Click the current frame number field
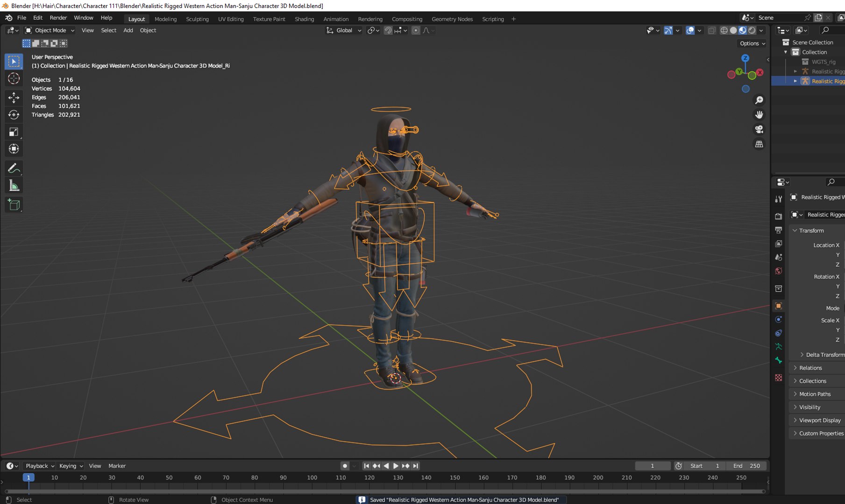The height and width of the screenshot is (504, 845). (653, 466)
